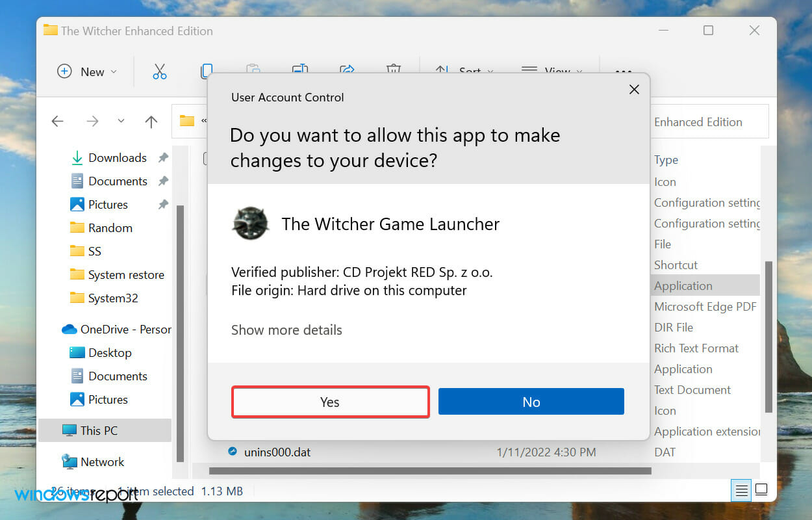Screen dimensions: 812x520
Task: Minimize the File Explorer window
Action: 663,31
